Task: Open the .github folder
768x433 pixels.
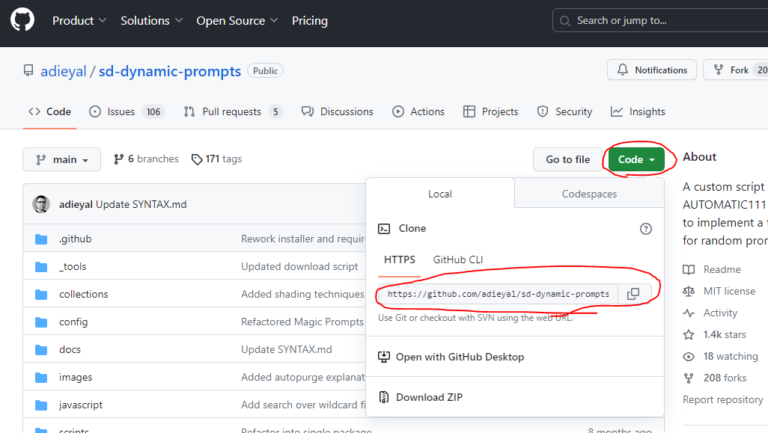Action: coord(75,239)
